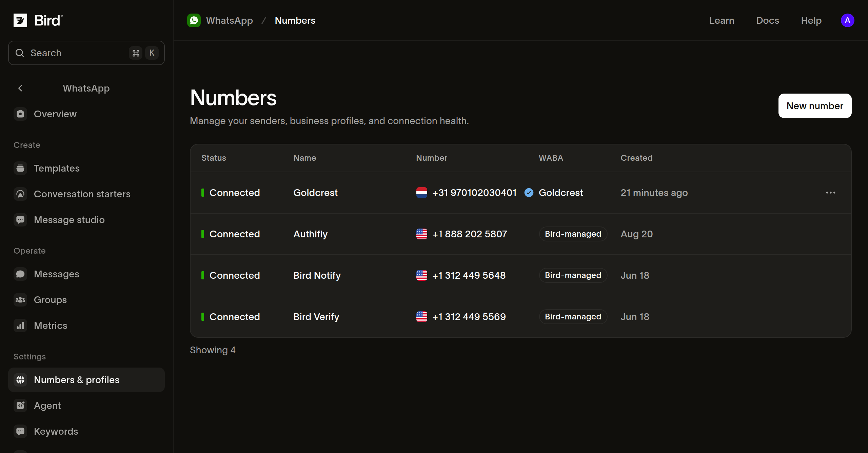Click the WABA column header
Image resolution: width=868 pixels, height=453 pixels.
(551, 158)
